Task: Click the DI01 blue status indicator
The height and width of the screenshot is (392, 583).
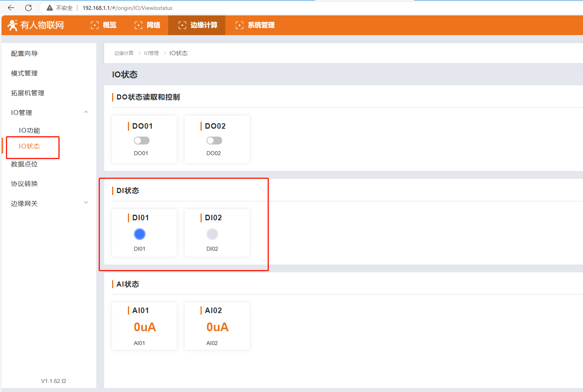Action: tap(140, 234)
